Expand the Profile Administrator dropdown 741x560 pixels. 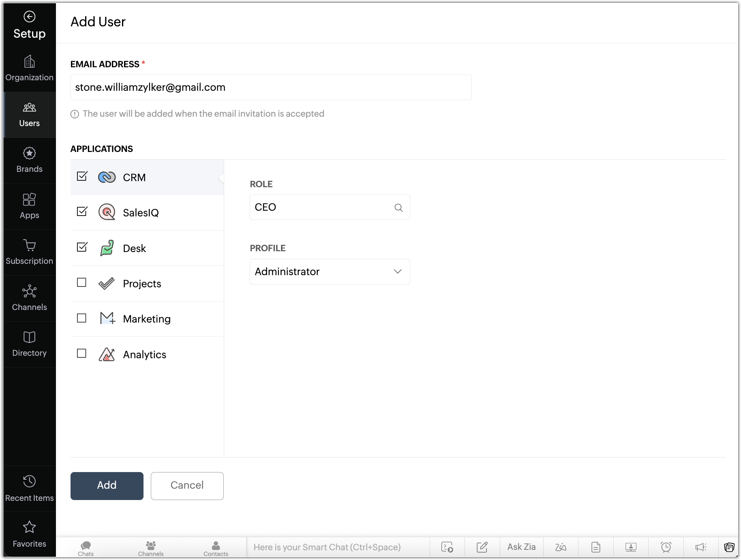[330, 271]
